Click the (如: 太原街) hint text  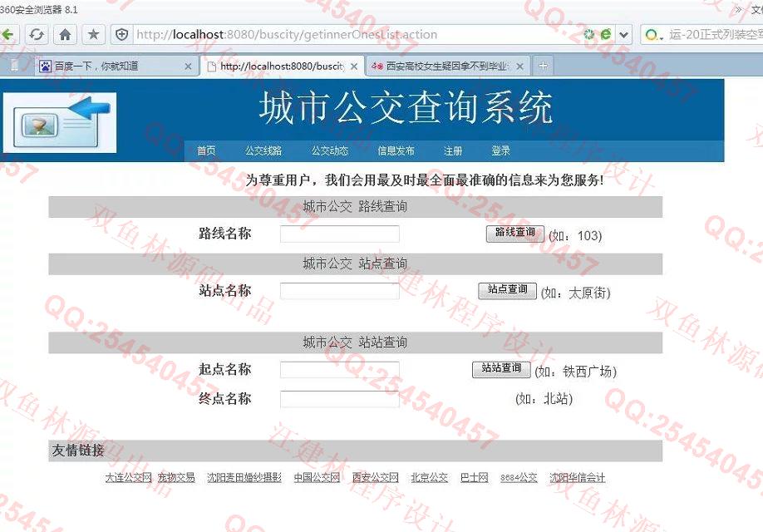point(575,293)
